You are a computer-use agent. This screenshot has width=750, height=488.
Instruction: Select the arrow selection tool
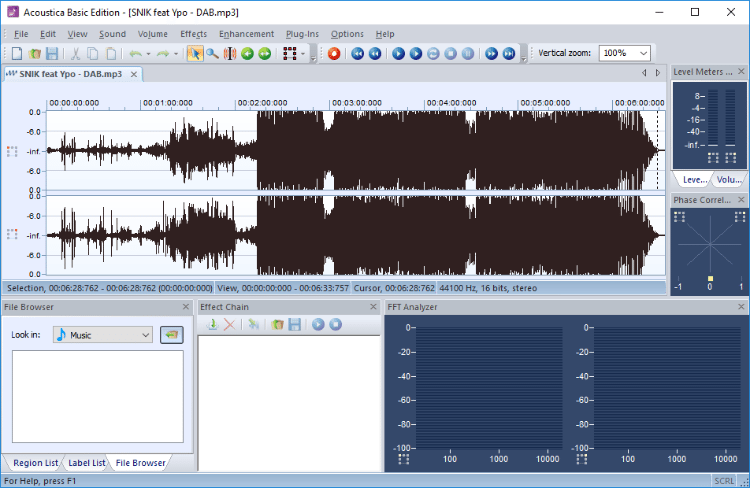(x=195, y=53)
